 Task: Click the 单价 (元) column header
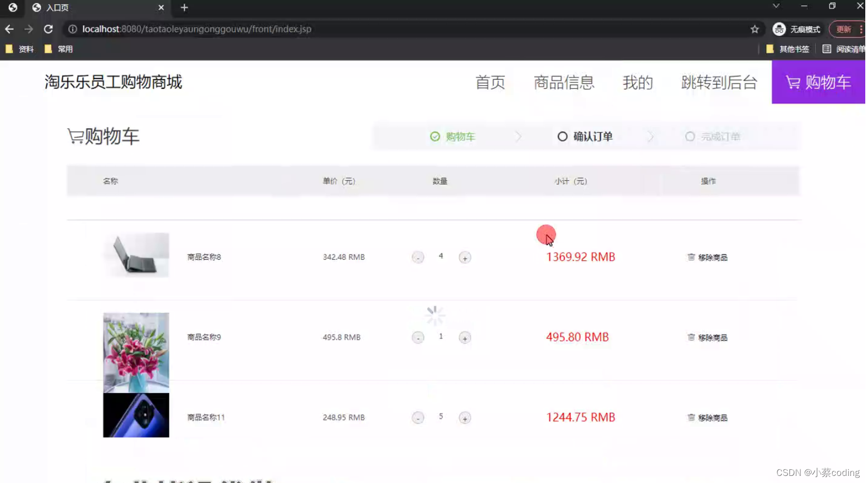pos(339,181)
